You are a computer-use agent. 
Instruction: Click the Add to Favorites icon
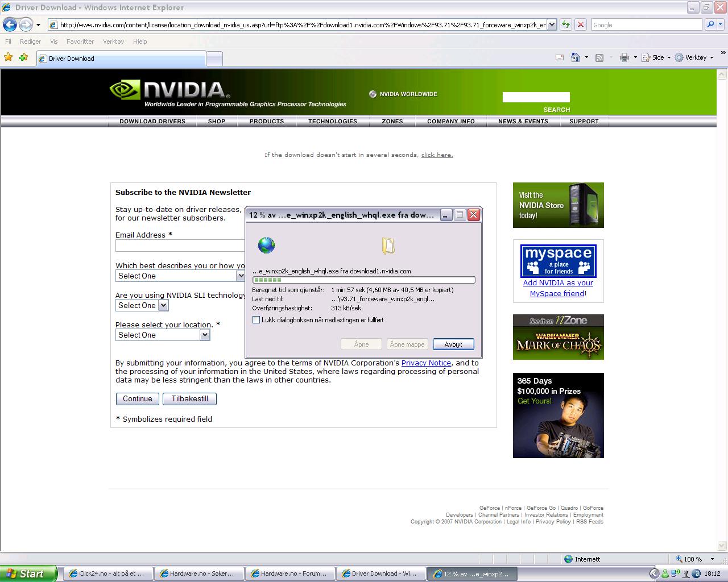point(23,57)
